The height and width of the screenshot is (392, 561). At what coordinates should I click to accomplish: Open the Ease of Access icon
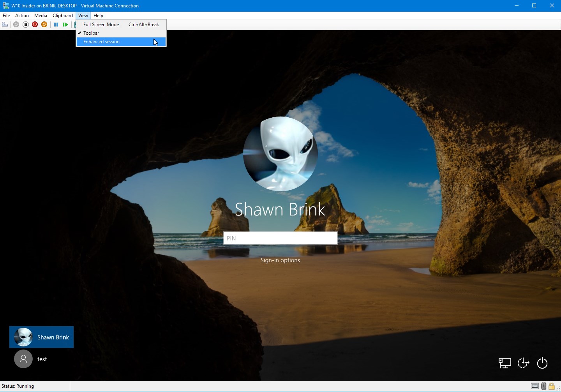click(523, 363)
